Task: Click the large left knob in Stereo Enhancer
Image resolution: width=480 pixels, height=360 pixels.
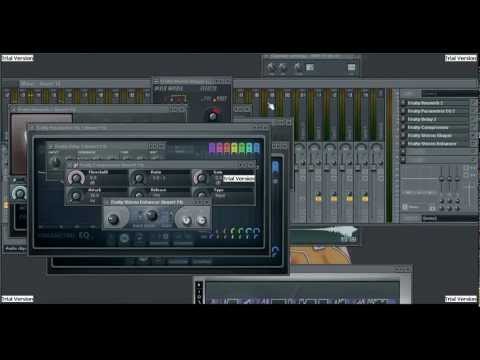Action: (114, 219)
